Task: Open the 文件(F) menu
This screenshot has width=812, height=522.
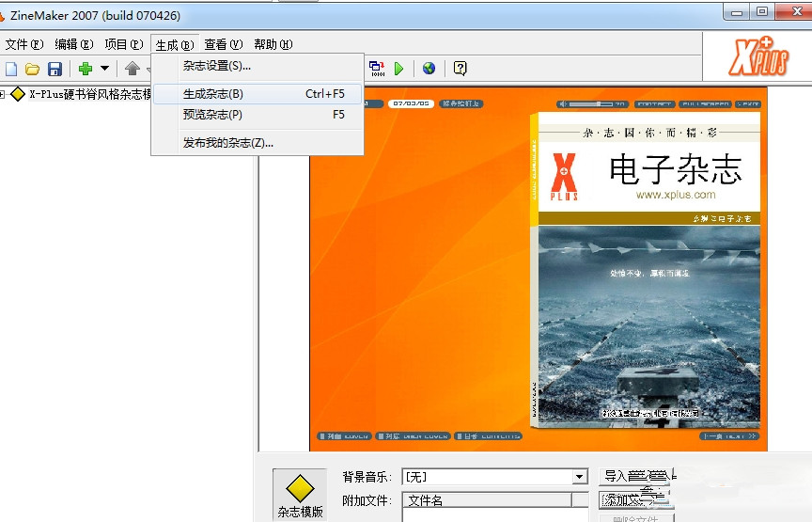Action: pos(24,44)
